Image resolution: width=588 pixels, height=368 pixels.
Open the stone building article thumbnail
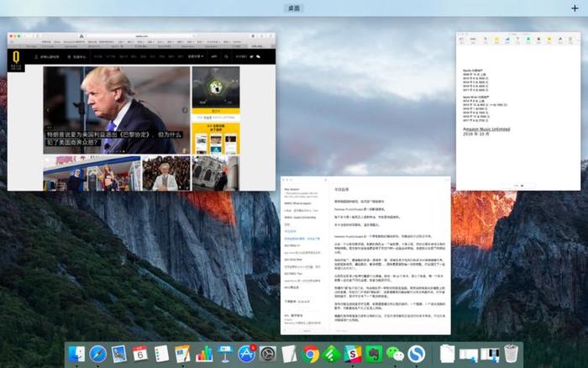tap(216, 173)
